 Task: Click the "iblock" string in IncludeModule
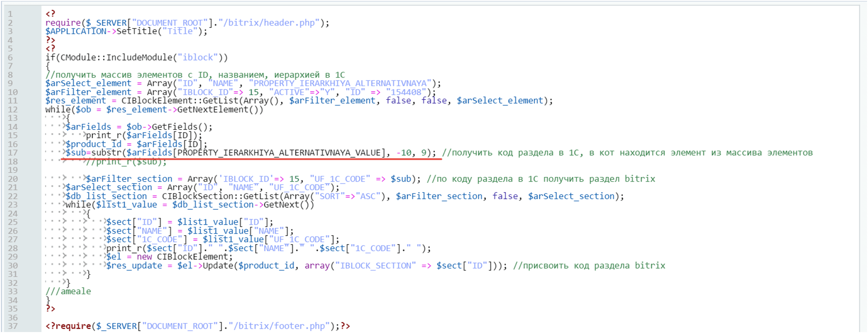point(197,57)
